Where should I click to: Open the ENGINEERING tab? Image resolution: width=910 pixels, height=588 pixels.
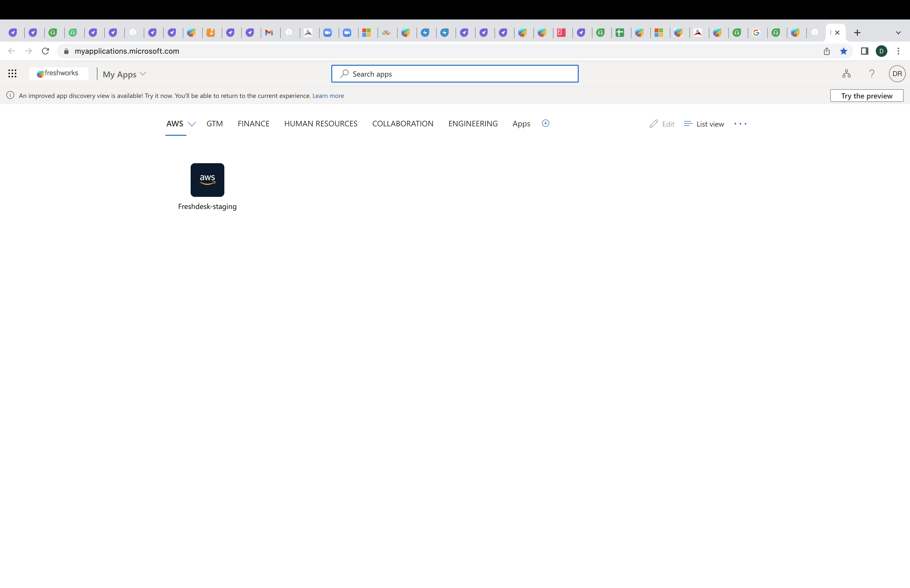[x=473, y=124]
